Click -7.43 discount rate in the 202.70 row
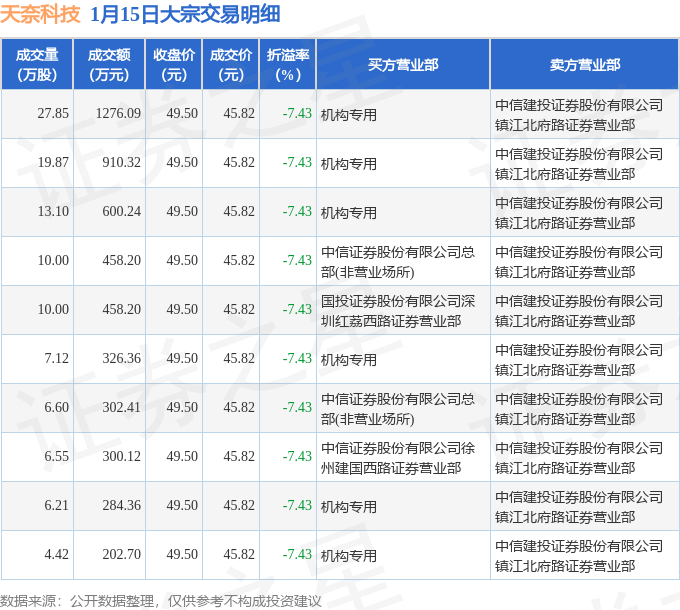This screenshot has width=680, height=610. click(x=297, y=555)
